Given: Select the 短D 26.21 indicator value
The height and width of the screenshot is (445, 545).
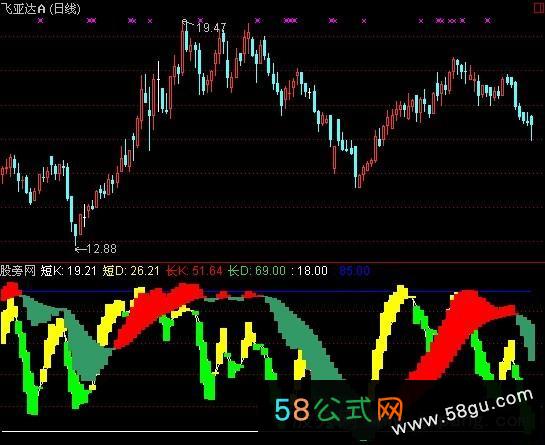Looking at the screenshot, I should (131, 270).
